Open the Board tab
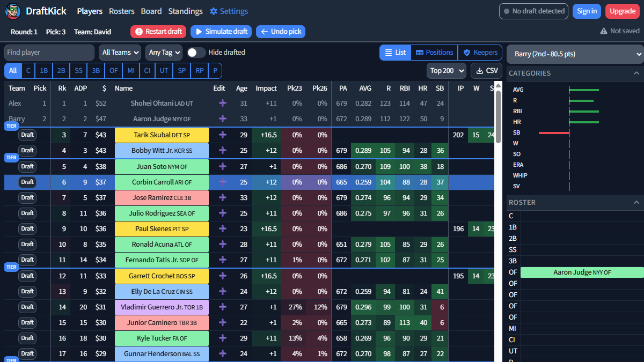This screenshot has height=362, width=644. pos(151,11)
